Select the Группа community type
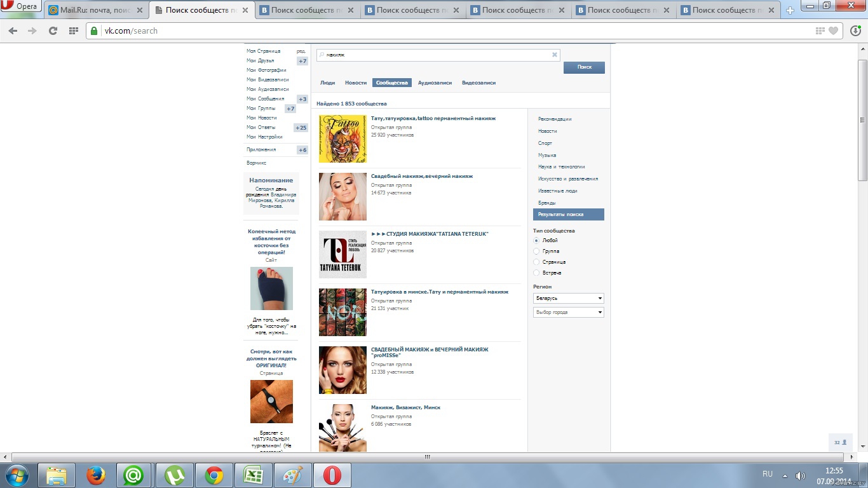The width and height of the screenshot is (868, 488). [536, 251]
